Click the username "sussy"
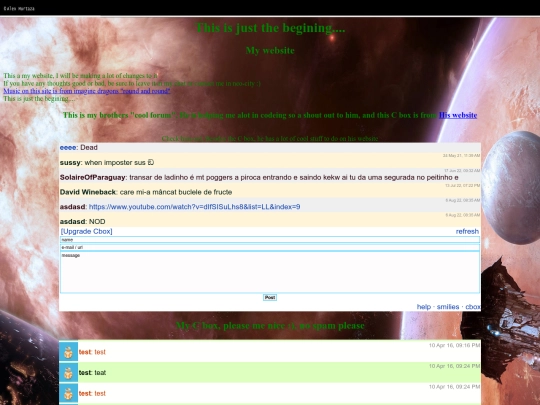 [x=70, y=163]
